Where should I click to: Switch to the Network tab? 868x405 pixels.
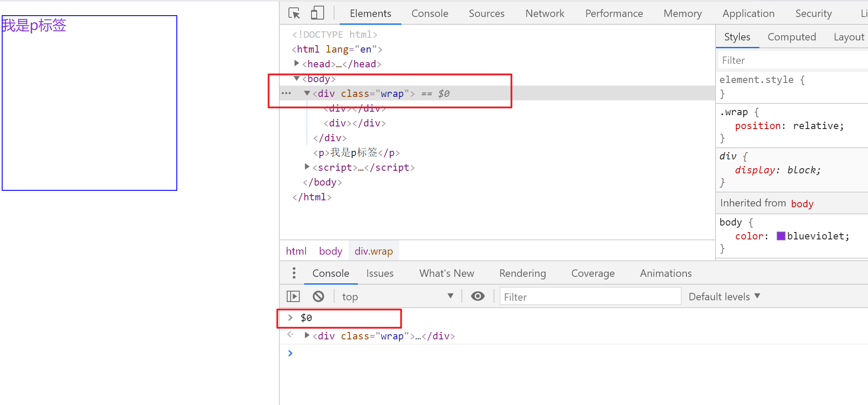(x=545, y=13)
